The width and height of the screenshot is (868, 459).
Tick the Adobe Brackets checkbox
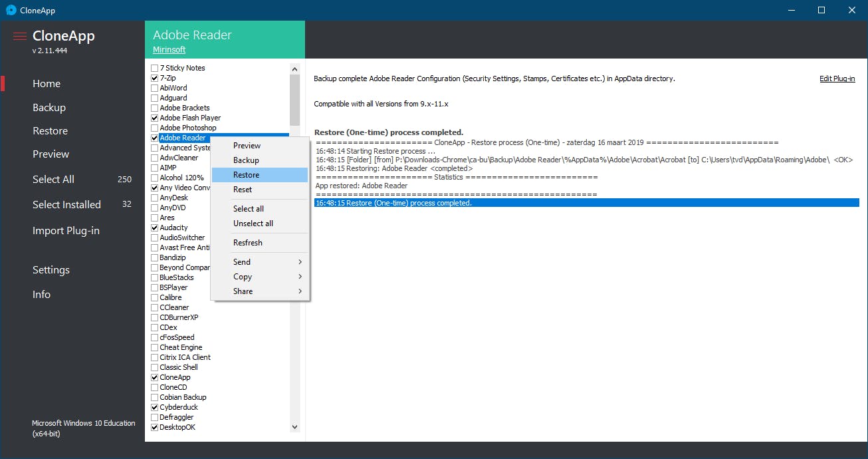(x=155, y=108)
